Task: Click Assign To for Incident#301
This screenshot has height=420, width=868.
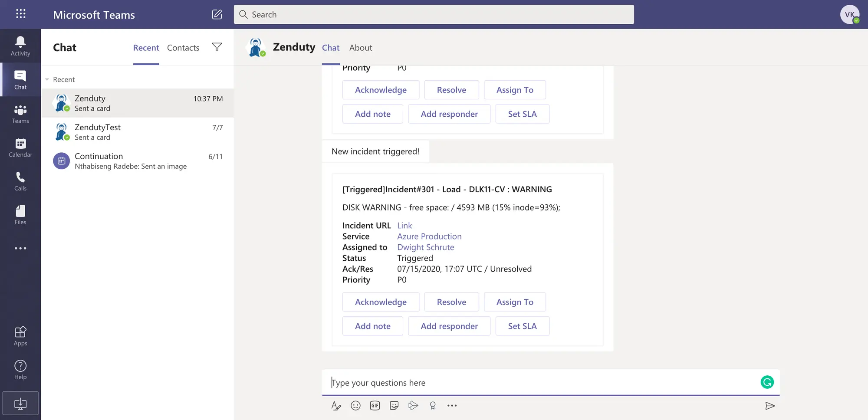Action: (x=515, y=302)
